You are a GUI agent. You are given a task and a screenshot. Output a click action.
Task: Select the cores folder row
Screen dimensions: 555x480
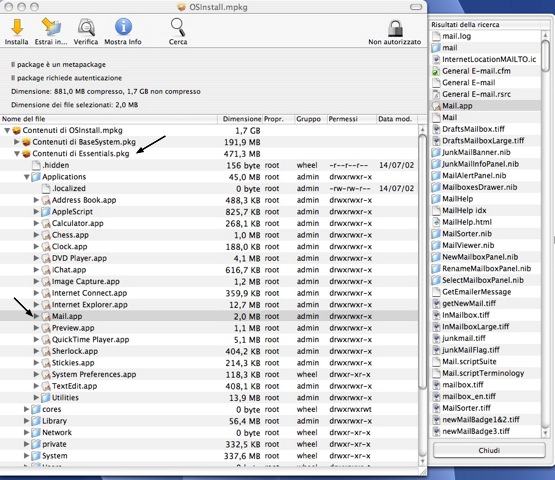pos(209,409)
